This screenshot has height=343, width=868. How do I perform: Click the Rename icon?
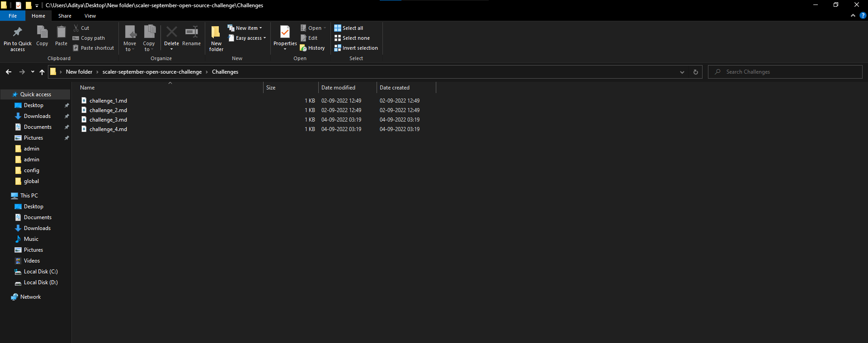coord(192,32)
